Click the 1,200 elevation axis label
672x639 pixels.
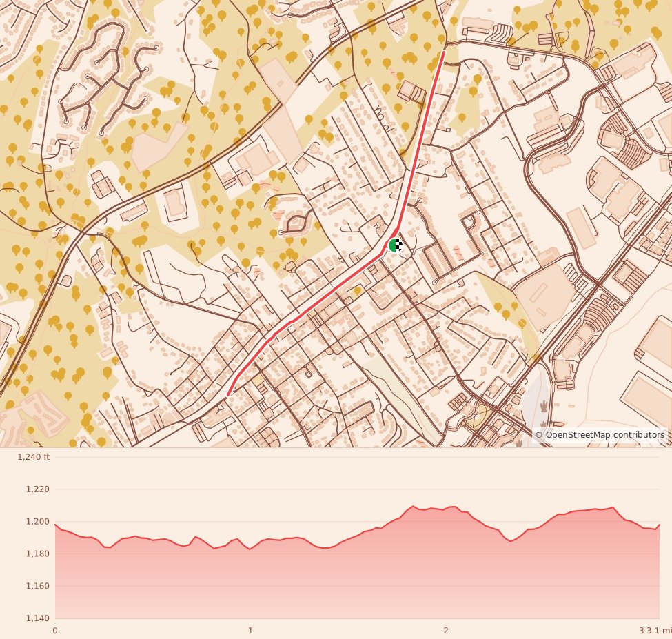(38, 522)
